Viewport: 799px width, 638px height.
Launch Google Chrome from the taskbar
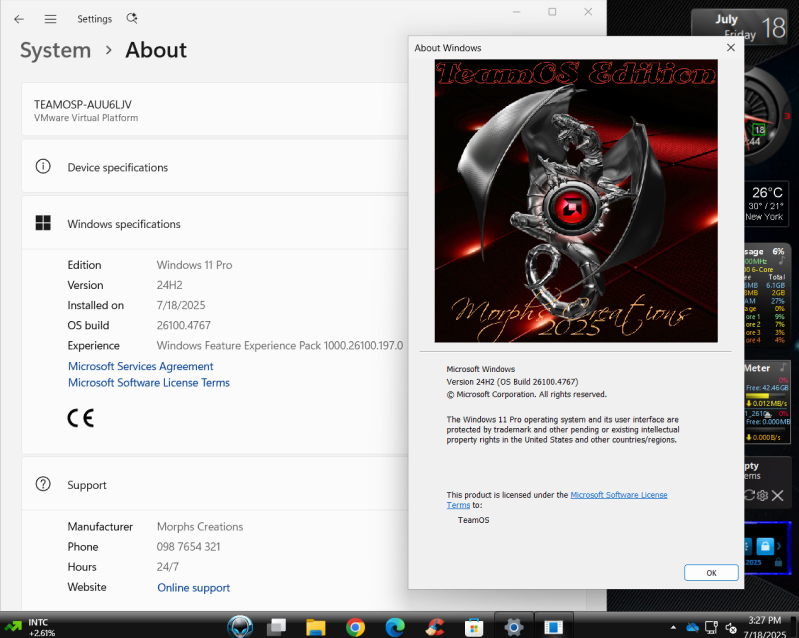click(355, 627)
